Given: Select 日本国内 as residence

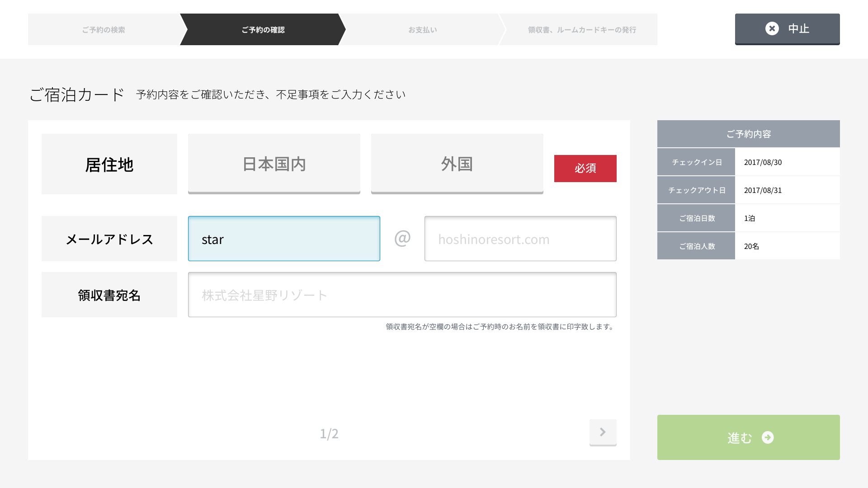Looking at the screenshot, I should pyautogui.click(x=274, y=164).
